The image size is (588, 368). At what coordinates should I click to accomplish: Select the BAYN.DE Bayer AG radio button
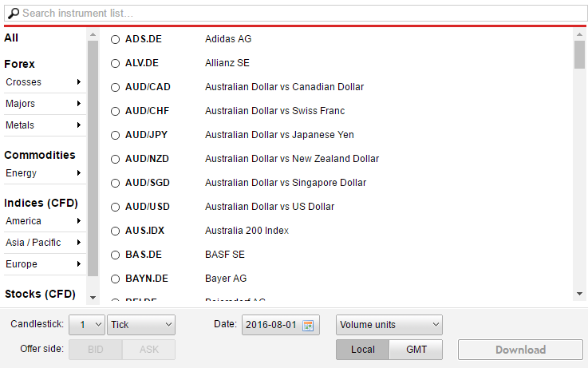[x=115, y=279]
